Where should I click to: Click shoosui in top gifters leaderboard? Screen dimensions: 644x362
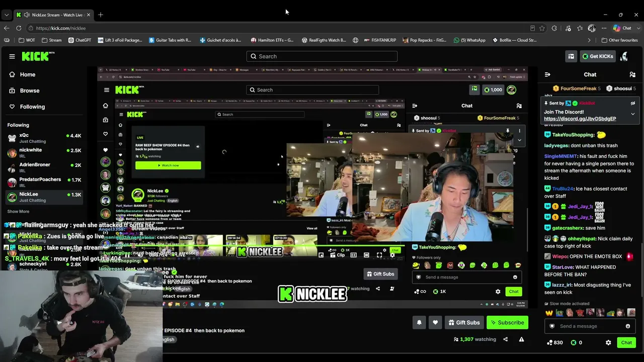click(620, 88)
